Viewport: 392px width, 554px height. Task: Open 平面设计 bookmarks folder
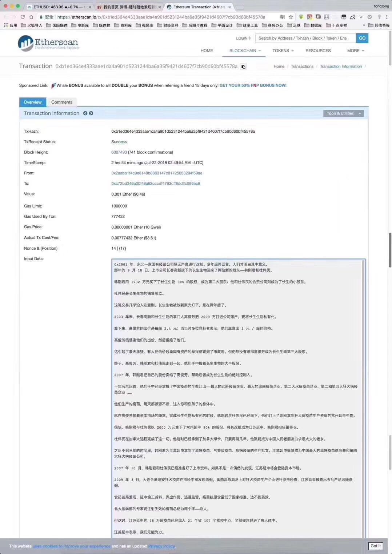coord(222,25)
